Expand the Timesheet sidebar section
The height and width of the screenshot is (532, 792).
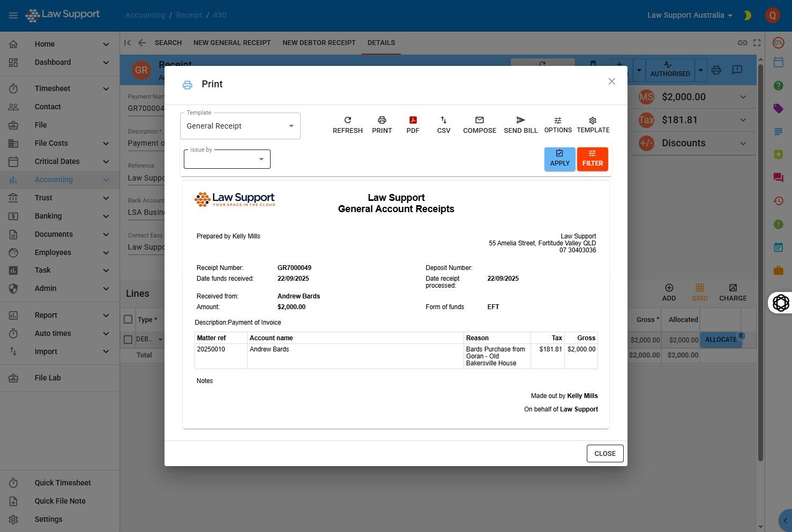coord(59,88)
